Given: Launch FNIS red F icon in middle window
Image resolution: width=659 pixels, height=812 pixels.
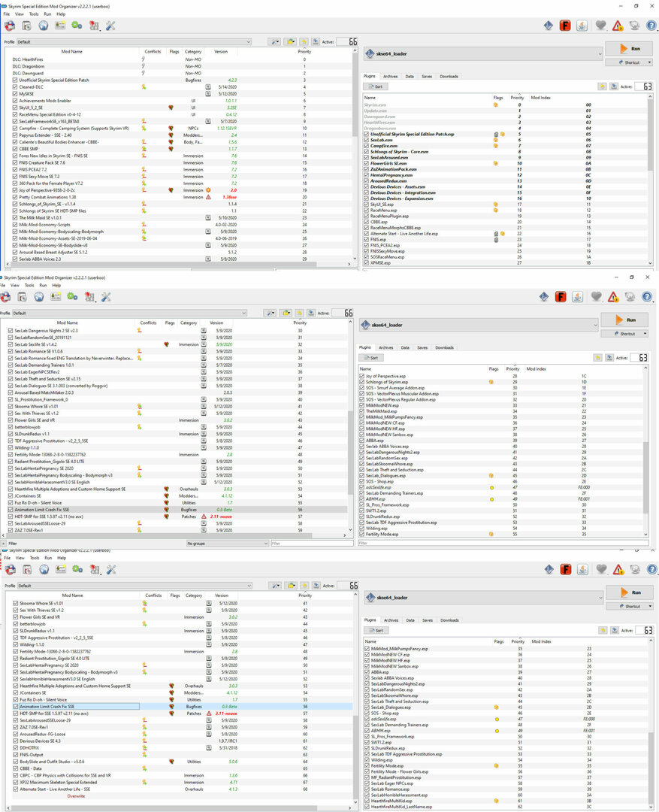Looking at the screenshot, I should [x=561, y=297].
